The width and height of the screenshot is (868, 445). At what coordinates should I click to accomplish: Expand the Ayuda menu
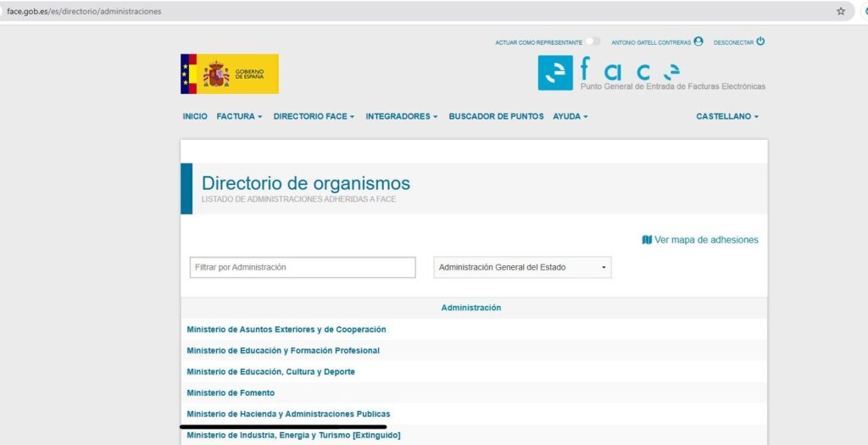click(x=570, y=116)
